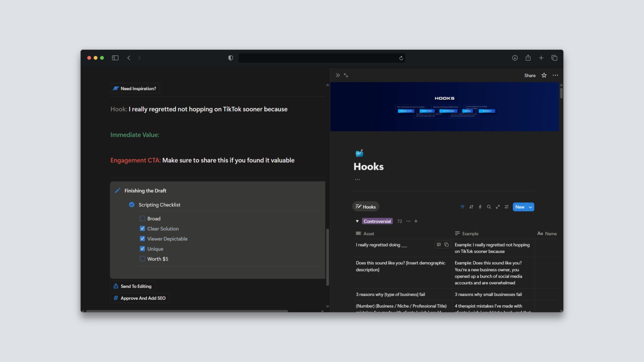
Task: Click Share in the Hooks panel
Action: tap(530, 75)
